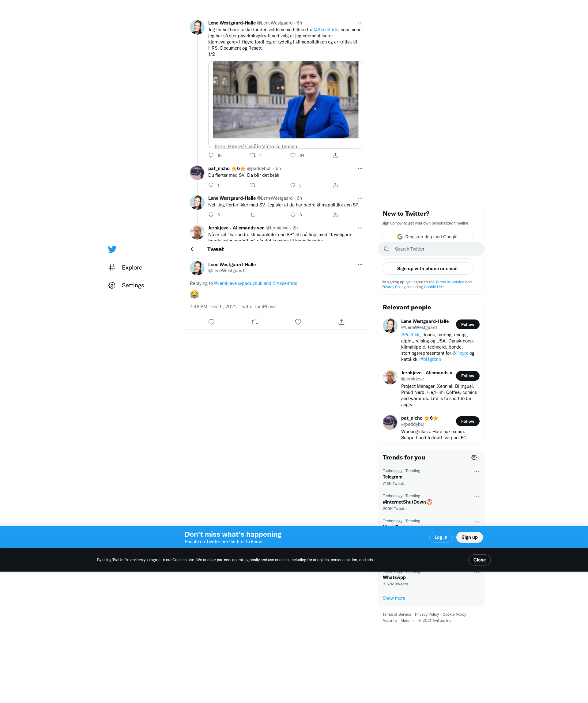Click Show more under trends
This screenshot has height=703, width=588.
pos(394,598)
